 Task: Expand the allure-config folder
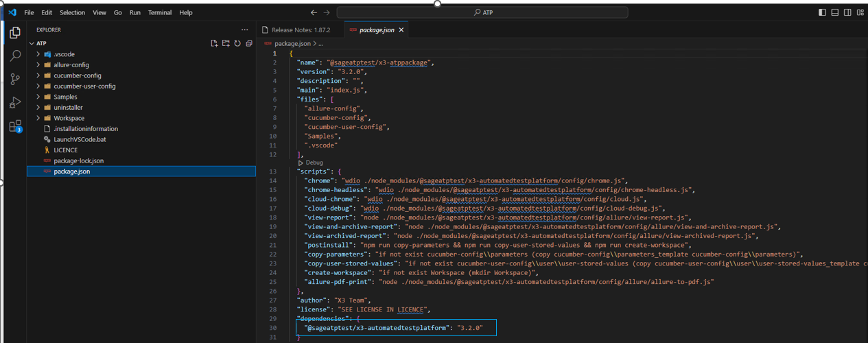(x=38, y=64)
